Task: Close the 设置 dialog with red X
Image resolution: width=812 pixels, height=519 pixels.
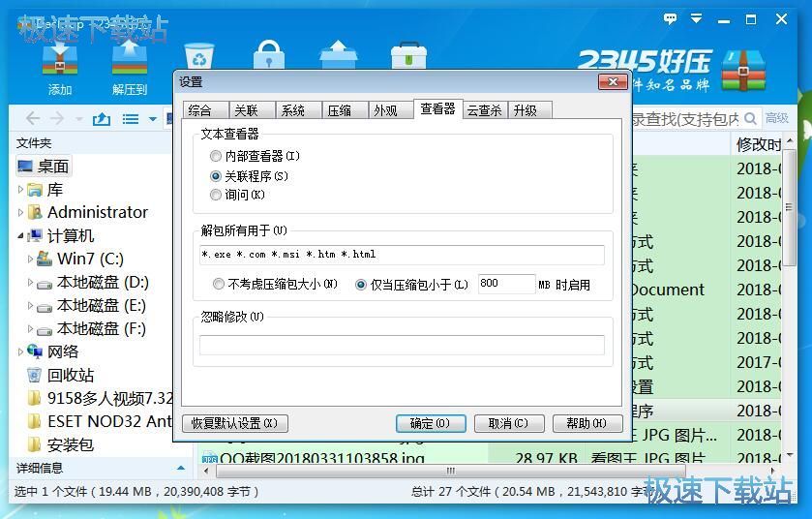Action: (x=613, y=82)
